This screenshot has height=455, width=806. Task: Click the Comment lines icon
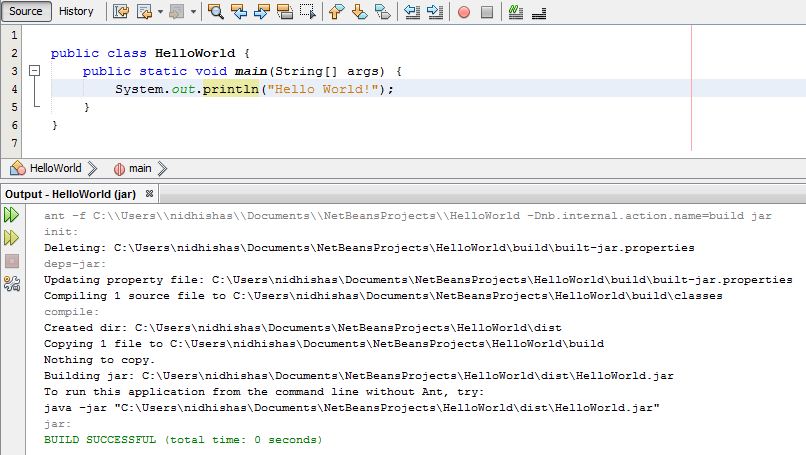[516, 11]
